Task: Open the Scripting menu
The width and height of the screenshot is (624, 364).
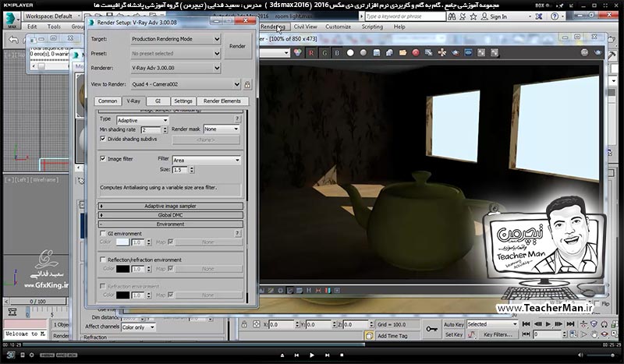Action: [372, 27]
